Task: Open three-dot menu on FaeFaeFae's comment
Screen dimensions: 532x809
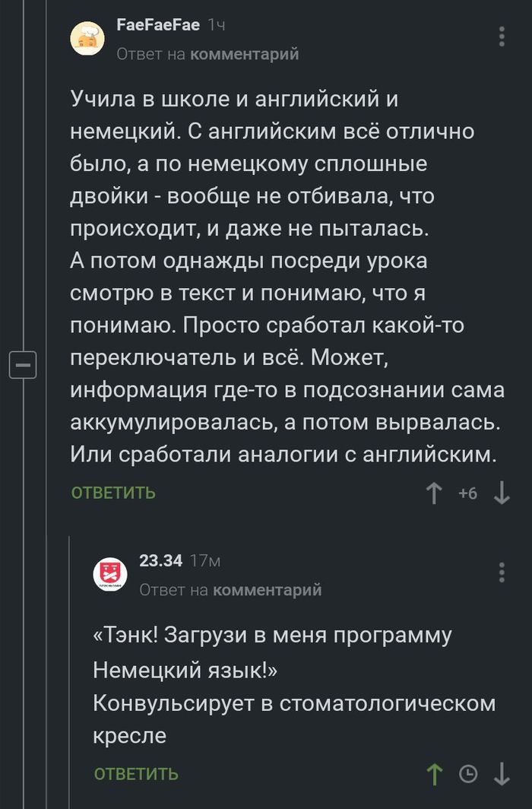Action: tap(502, 36)
